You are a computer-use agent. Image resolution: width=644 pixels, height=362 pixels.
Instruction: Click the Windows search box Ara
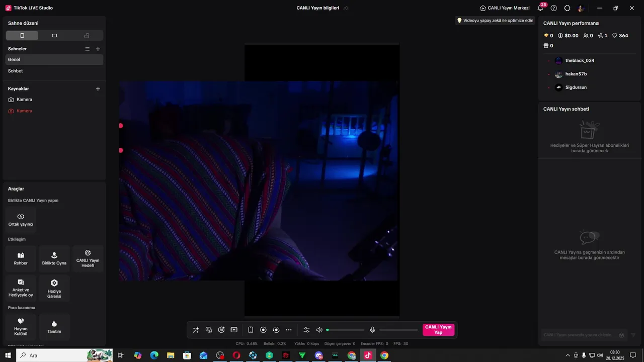(64, 355)
